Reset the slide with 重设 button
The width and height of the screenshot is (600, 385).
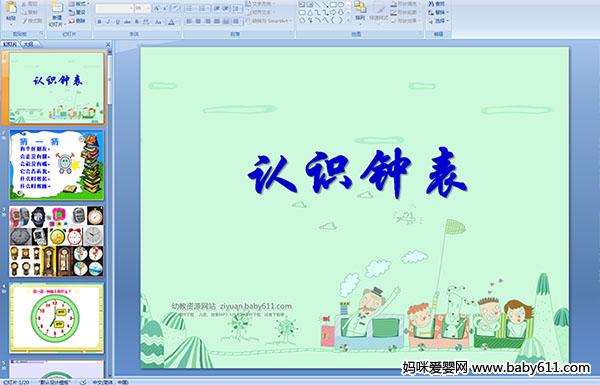click(77, 12)
